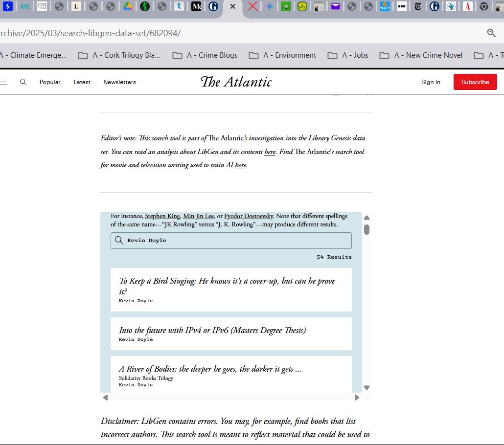Open the LibGen analysis 'here' link
504x445 pixels.
270,152
